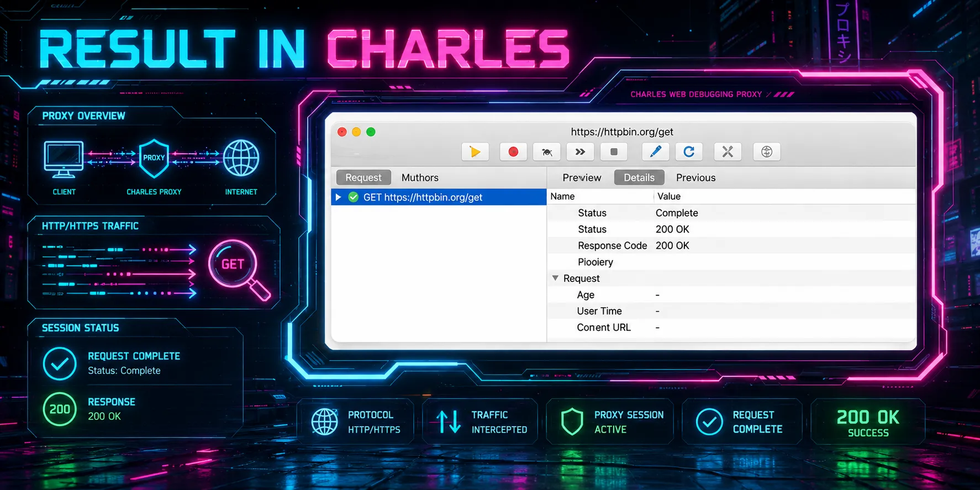Open the Preview tab
Screen dimensions: 980x490
point(582,177)
